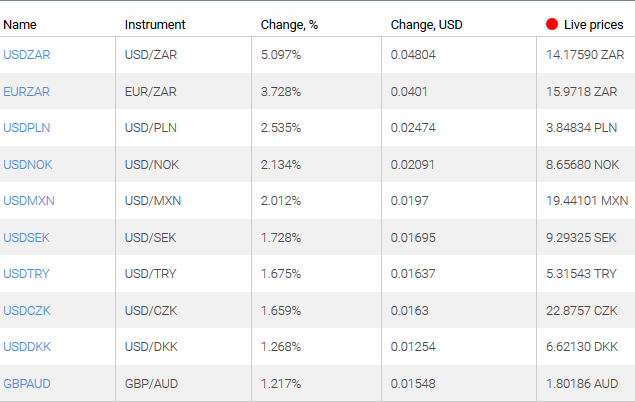635x402 pixels.
Task: Open the USDCZK currency link
Action: coord(26,310)
